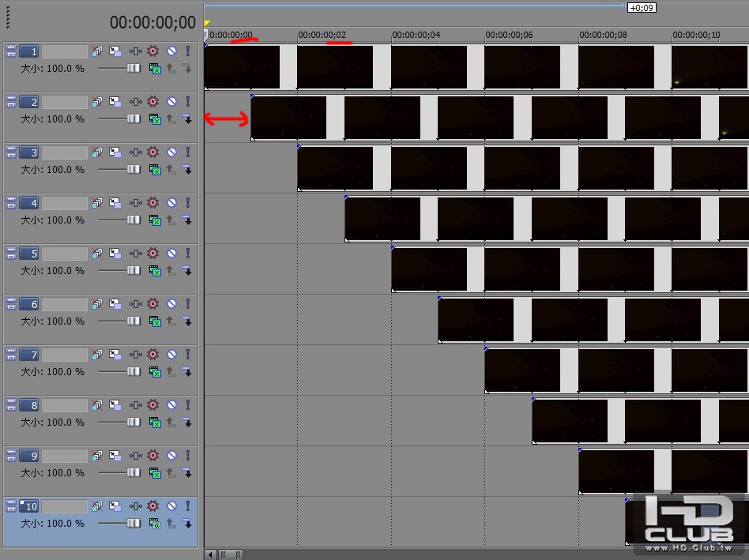The height and width of the screenshot is (560, 749).
Task: Solo video track 5
Action: click(x=188, y=254)
